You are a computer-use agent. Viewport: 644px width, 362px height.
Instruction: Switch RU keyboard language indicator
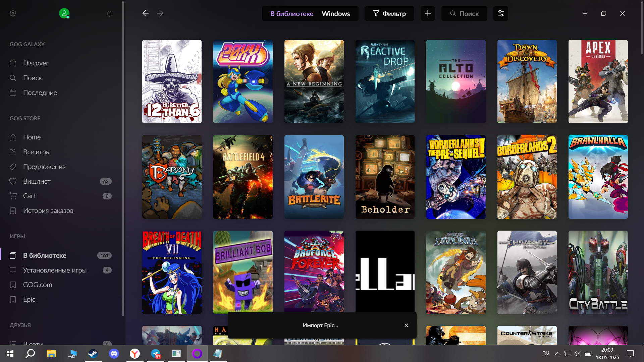(546, 353)
